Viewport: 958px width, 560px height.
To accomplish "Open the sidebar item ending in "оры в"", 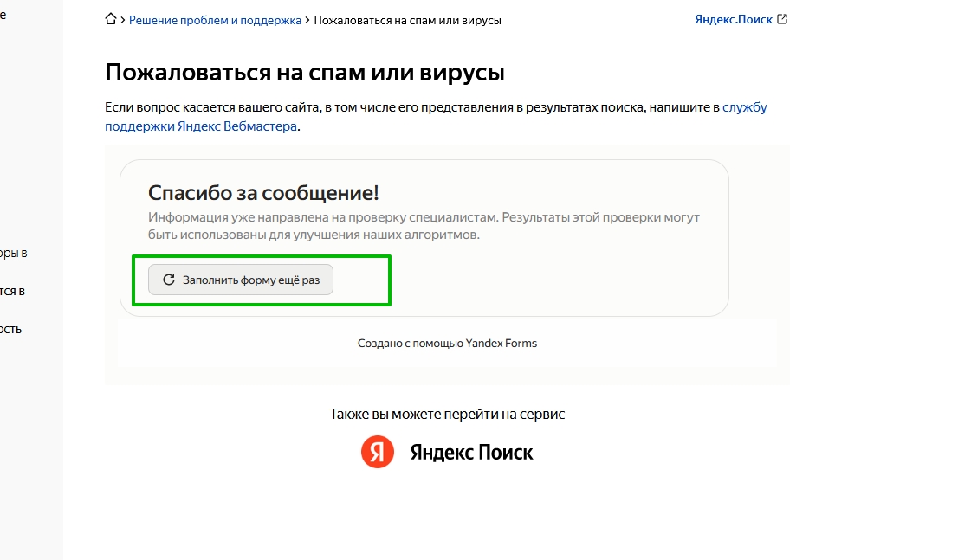I will click(x=13, y=254).
